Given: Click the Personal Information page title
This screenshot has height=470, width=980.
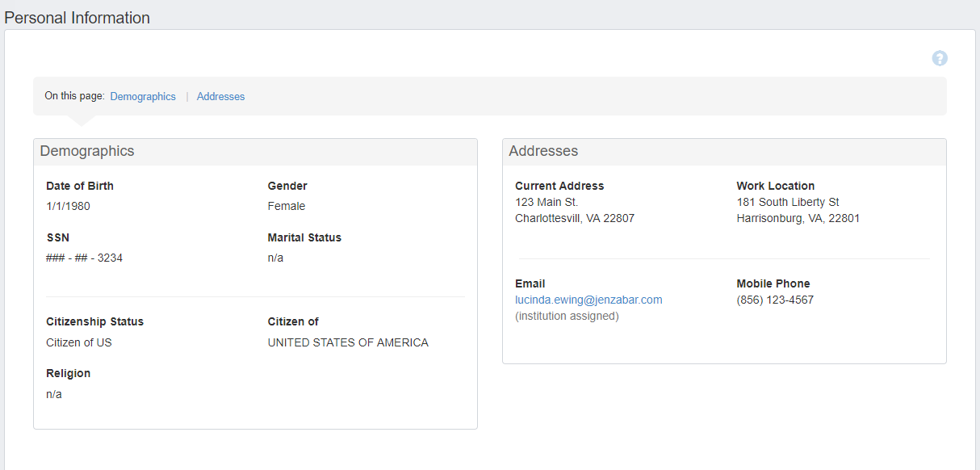Looking at the screenshot, I should coord(77,18).
